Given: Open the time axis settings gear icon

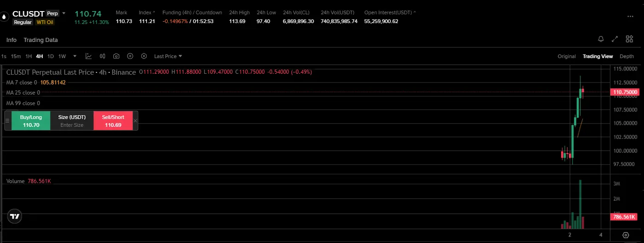Looking at the screenshot, I should pyautogui.click(x=626, y=235).
